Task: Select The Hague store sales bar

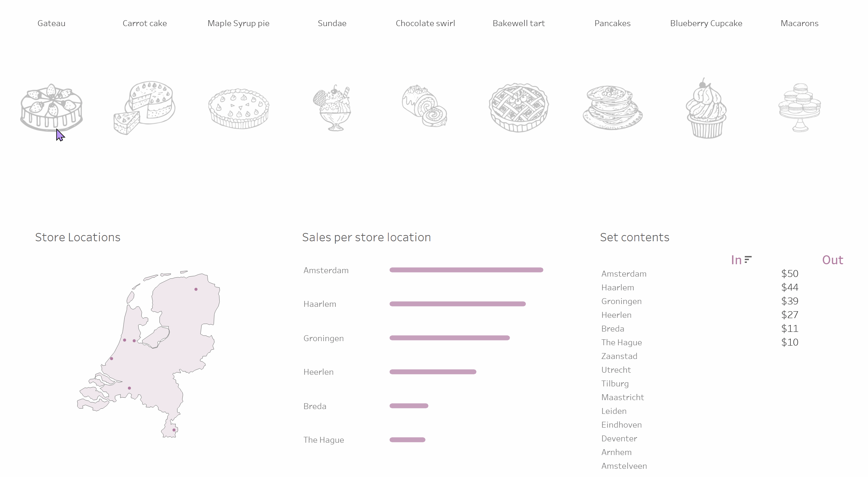Action: click(x=407, y=439)
